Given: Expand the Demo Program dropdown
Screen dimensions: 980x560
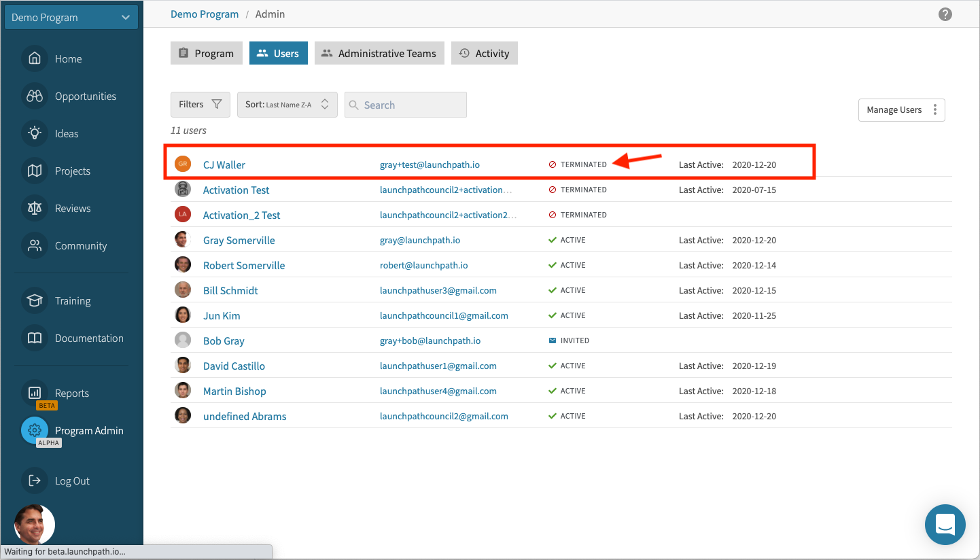Looking at the screenshot, I should tap(71, 18).
